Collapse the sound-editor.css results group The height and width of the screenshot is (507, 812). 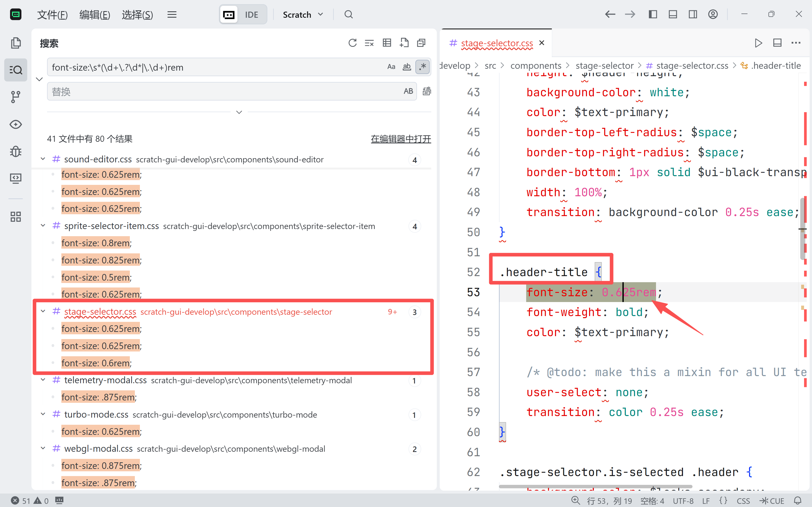pos(43,159)
